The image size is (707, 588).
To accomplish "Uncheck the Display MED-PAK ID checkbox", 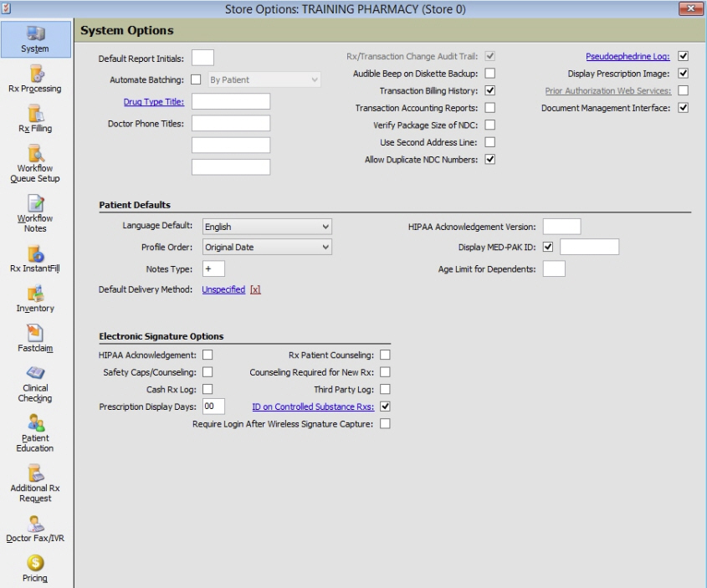I will (x=548, y=247).
